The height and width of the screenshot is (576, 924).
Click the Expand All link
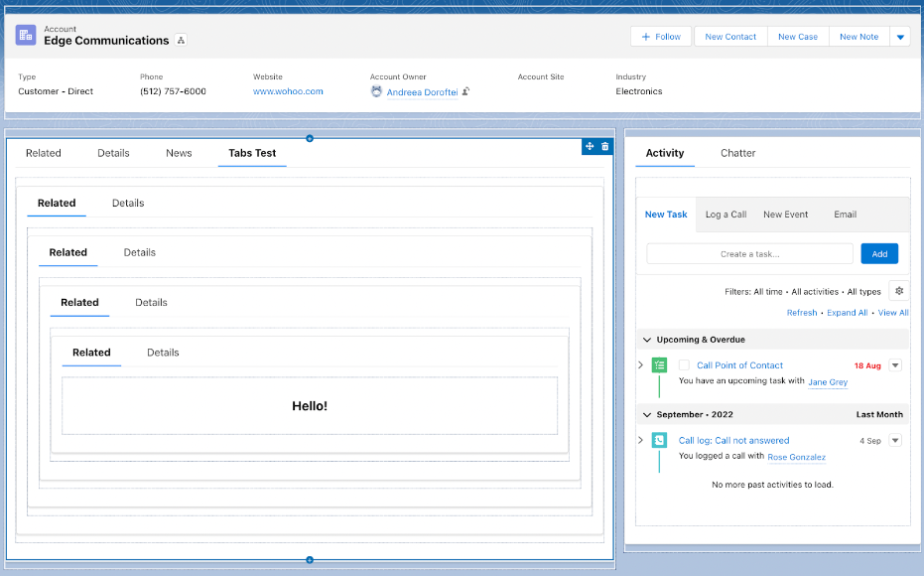click(847, 313)
